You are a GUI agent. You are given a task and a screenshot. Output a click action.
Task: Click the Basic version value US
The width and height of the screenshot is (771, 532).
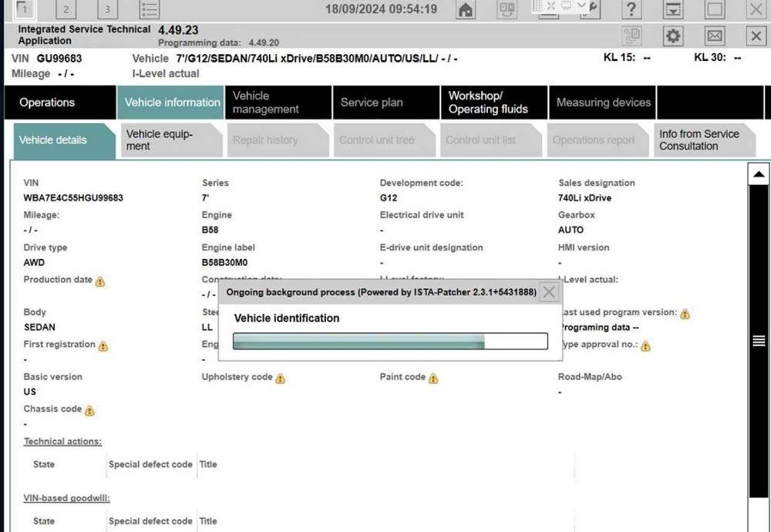pos(30,392)
